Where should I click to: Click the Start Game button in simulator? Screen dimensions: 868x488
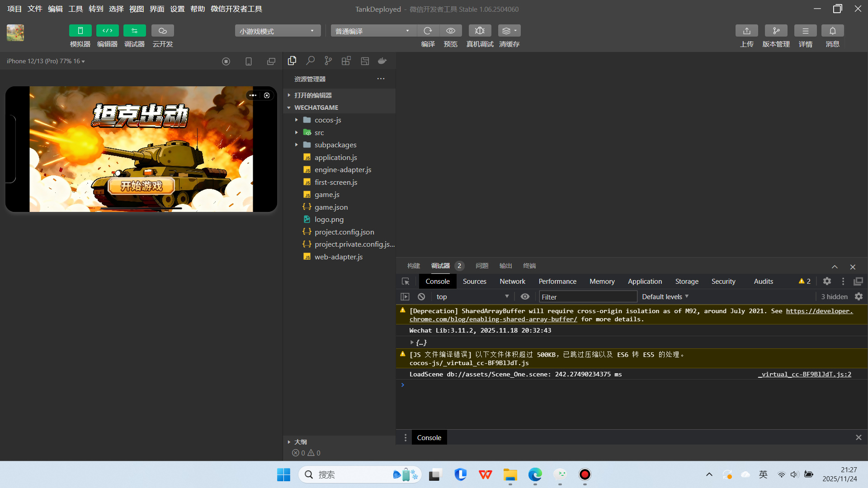pos(142,186)
